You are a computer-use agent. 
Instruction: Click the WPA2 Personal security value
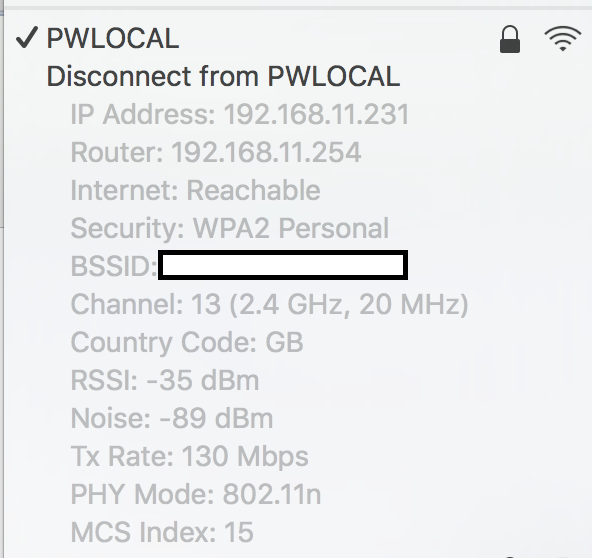(291, 228)
